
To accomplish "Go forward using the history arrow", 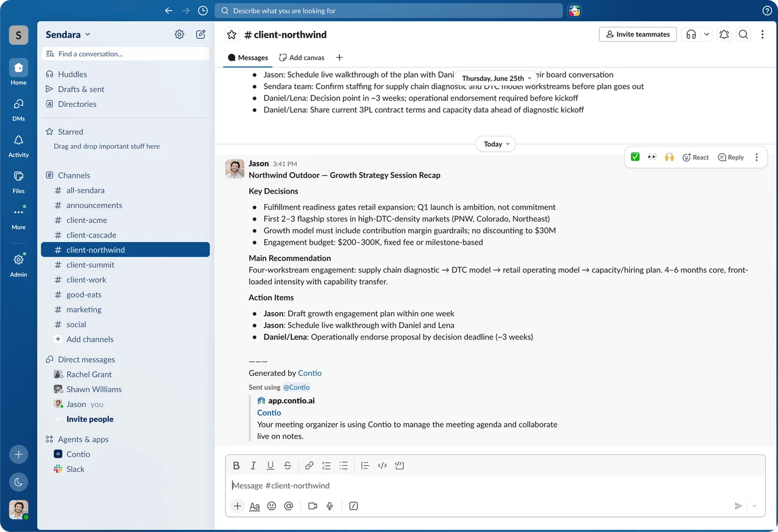I will click(186, 11).
